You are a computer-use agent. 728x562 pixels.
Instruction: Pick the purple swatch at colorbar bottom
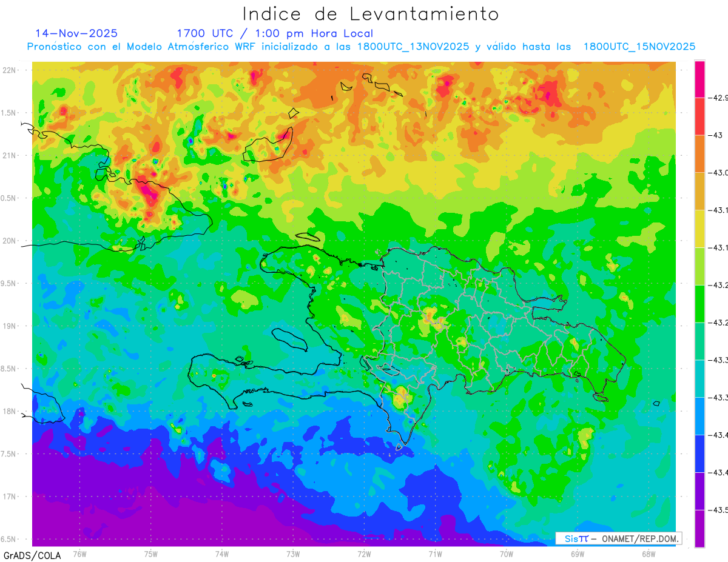coord(699,529)
